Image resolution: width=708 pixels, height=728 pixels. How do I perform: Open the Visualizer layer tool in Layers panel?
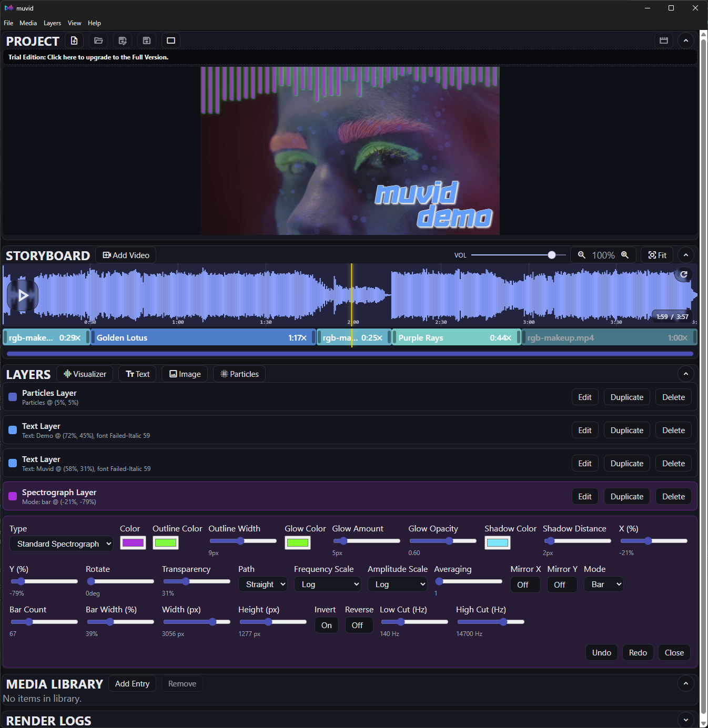pyautogui.click(x=84, y=374)
